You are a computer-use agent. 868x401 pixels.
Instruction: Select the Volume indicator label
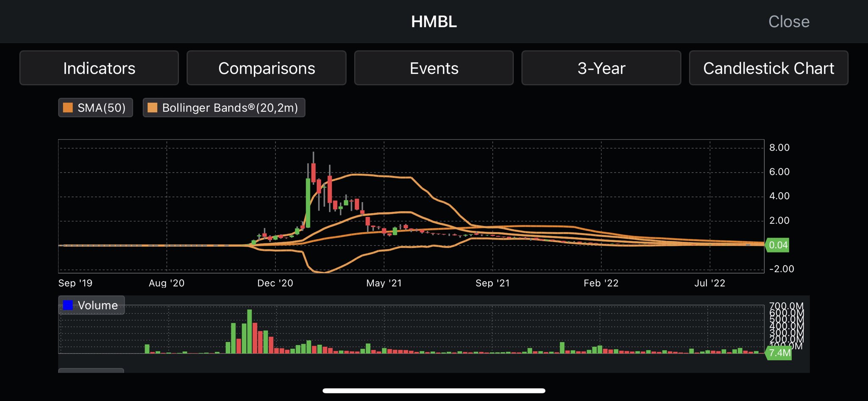point(92,305)
